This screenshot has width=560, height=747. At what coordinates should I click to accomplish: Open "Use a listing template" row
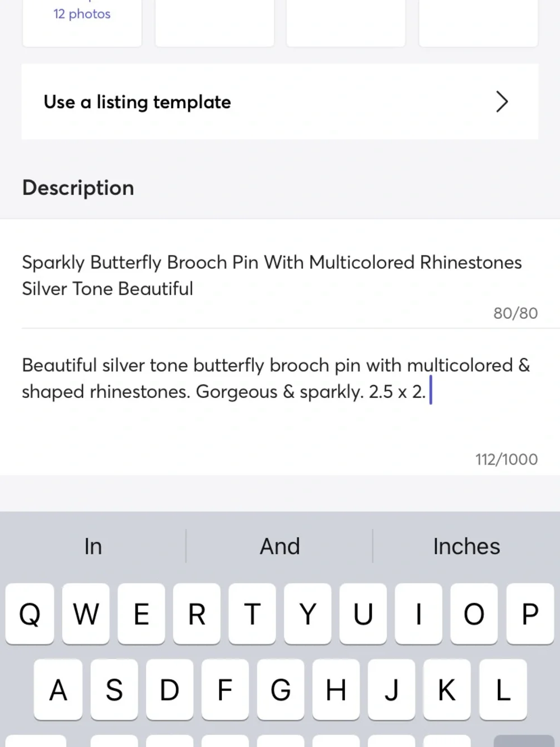coord(280,101)
